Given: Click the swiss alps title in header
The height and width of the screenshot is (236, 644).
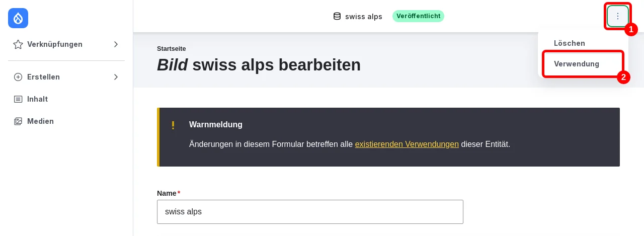Looking at the screenshot, I should click(364, 17).
